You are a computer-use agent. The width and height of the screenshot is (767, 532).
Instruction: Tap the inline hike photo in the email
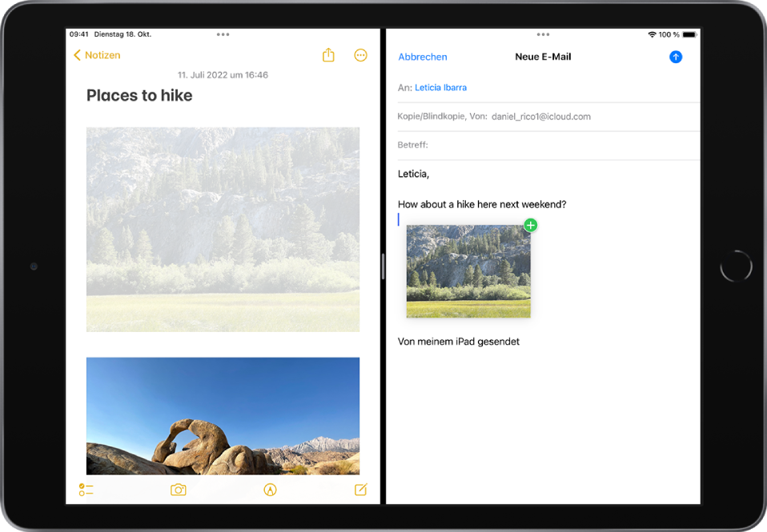pyautogui.click(x=468, y=271)
